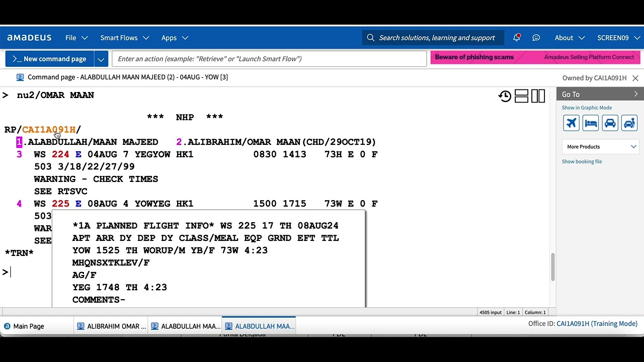This screenshot has height=362, width=644.
Task: Open the chat messages icon
Action: [x=536, y=38]
